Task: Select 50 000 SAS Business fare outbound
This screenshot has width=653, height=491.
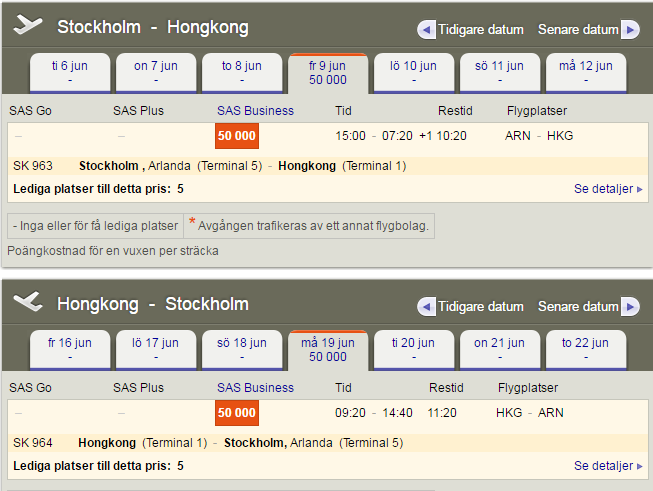Action: point(237,136)
